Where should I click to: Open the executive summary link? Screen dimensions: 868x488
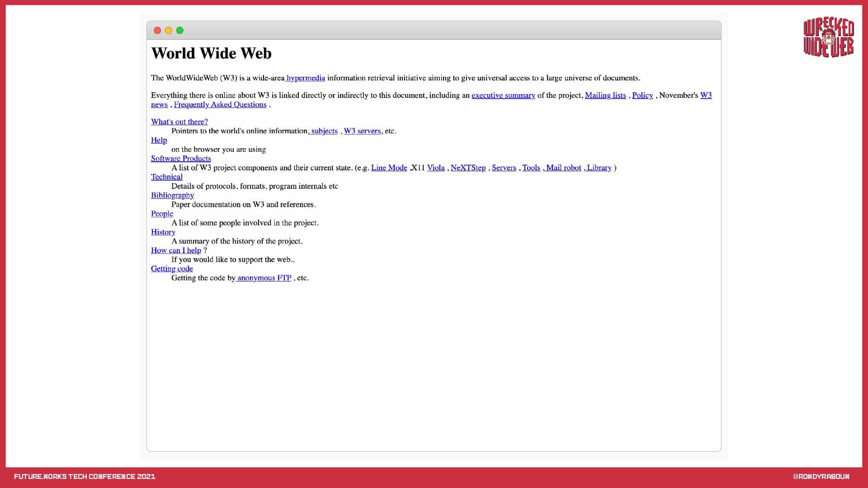click(x=503, y=95)
